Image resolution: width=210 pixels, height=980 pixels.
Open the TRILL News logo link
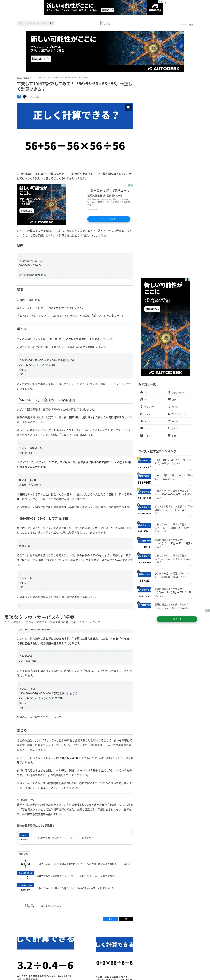[105, 23]
